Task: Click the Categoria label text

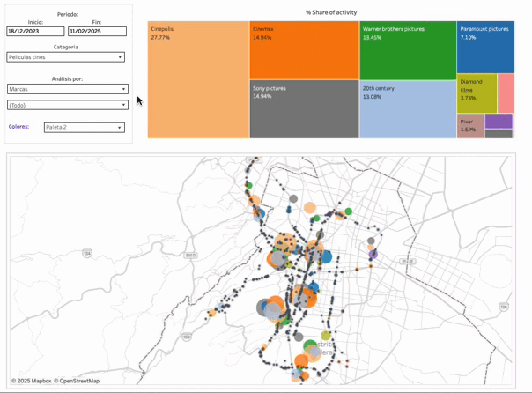Action: coord(66,47)
